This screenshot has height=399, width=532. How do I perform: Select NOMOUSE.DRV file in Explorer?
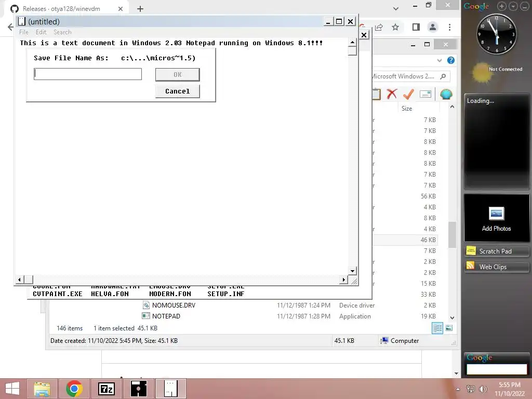point(174,305)
